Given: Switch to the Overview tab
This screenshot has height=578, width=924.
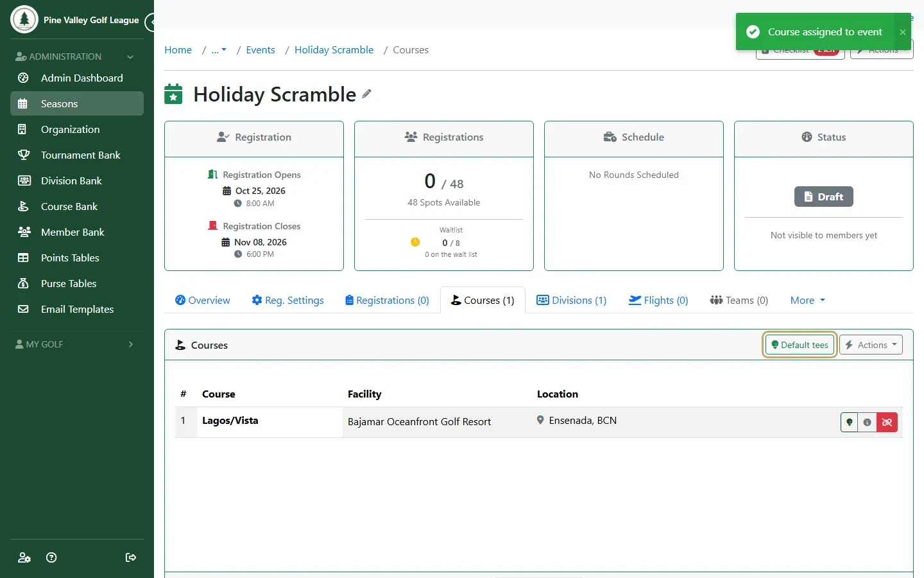Looking at the screenshot, I should tap(203, 300).
